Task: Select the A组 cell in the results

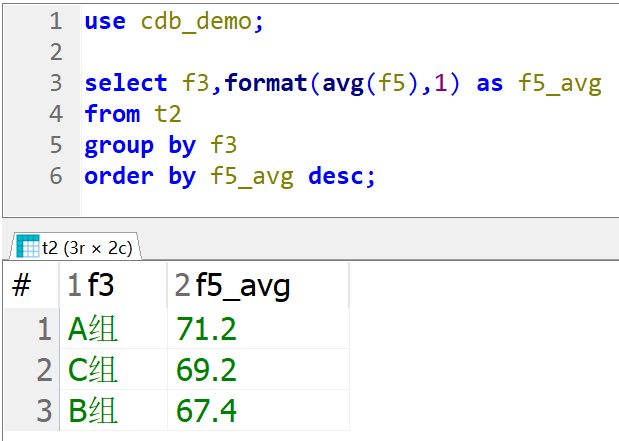Action: point(92,329)
